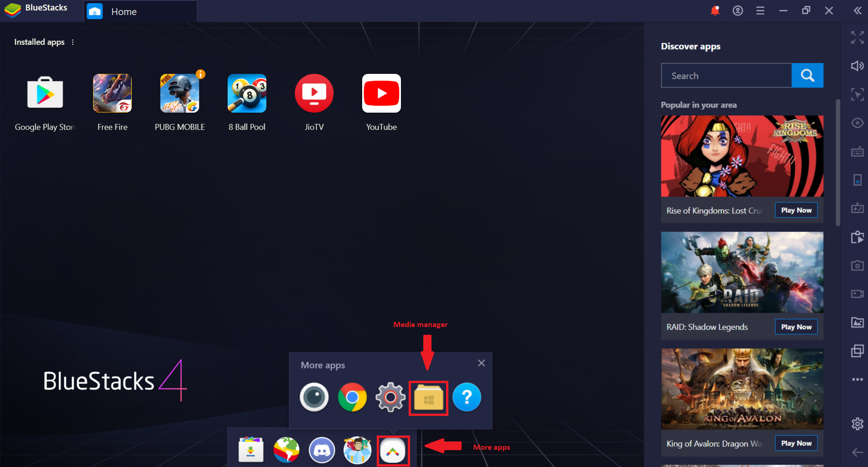
Task: Open the hamburger menu in title bar
Action: click(x=760, y=10)
